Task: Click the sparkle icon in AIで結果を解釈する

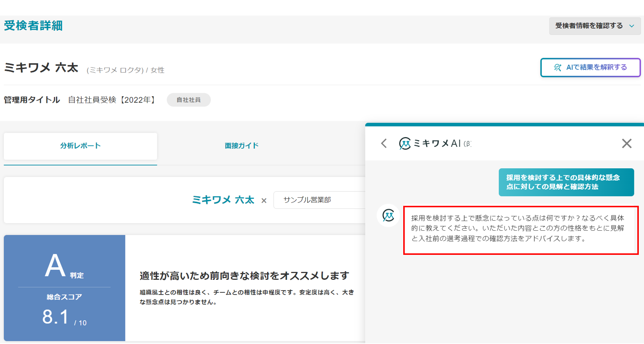Action: 557,68
